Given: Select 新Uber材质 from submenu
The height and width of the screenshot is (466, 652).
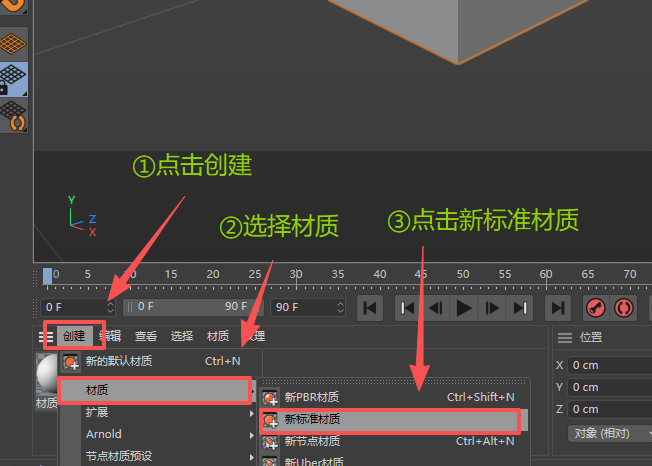Looking at the screenshot, I should tap(394, 461).
